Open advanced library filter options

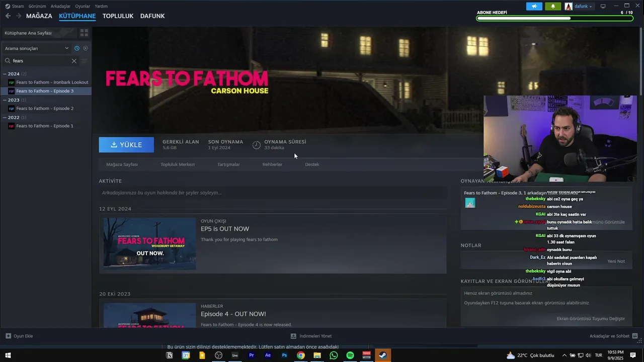click(85, 61)
